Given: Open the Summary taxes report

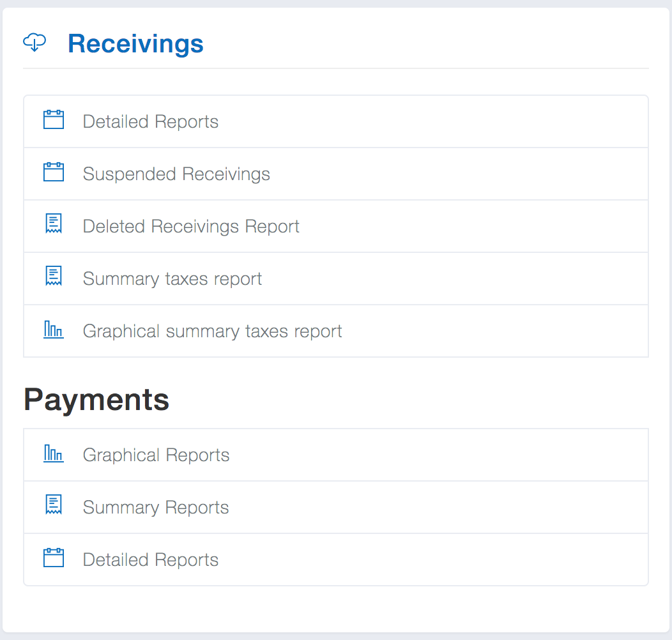Looking at the screenshot, I should (172, 279).
